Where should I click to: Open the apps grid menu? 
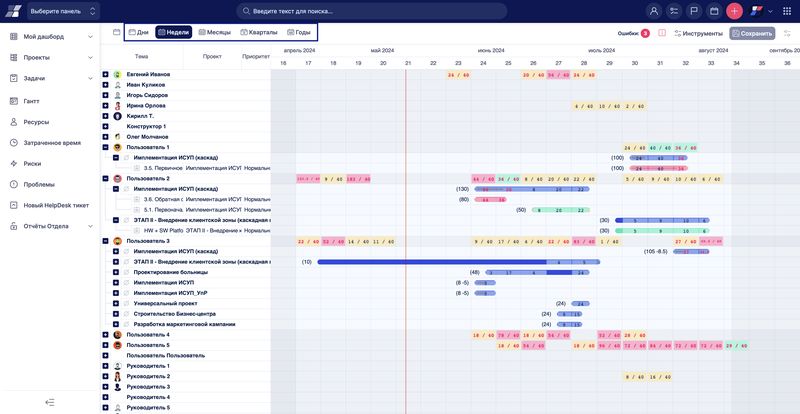786,11
